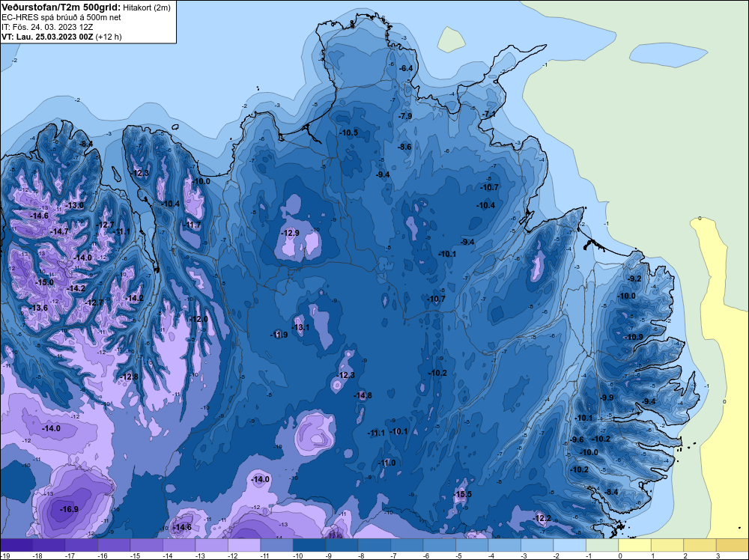Click legend swatch between -19 and -18

click(x=16, y=545)
